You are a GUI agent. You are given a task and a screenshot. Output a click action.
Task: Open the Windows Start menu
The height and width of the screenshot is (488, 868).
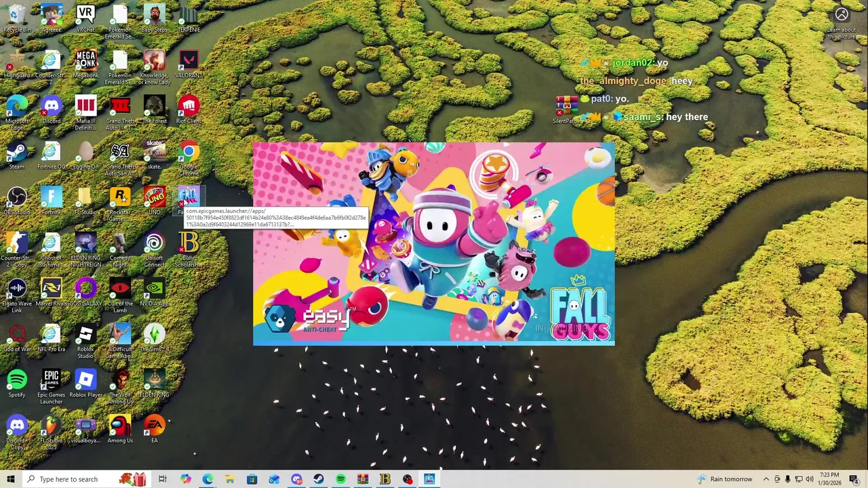[x=10, y=479]
